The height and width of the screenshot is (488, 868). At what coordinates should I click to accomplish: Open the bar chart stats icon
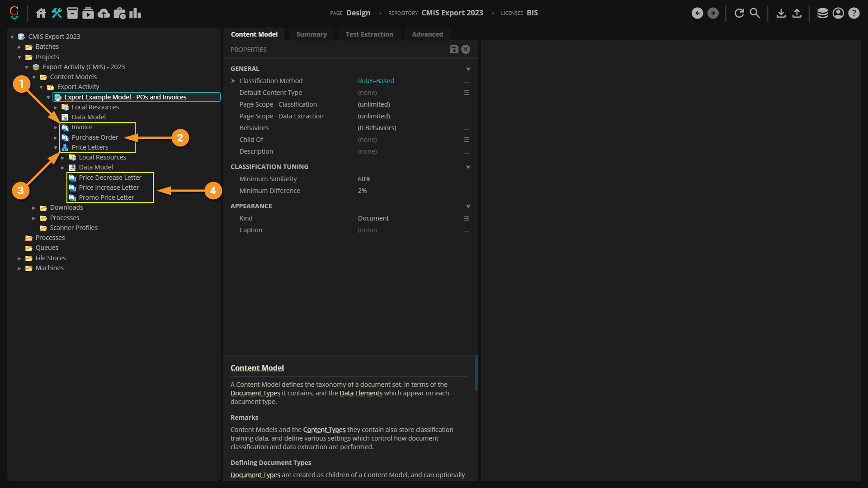tap(135, 13)
